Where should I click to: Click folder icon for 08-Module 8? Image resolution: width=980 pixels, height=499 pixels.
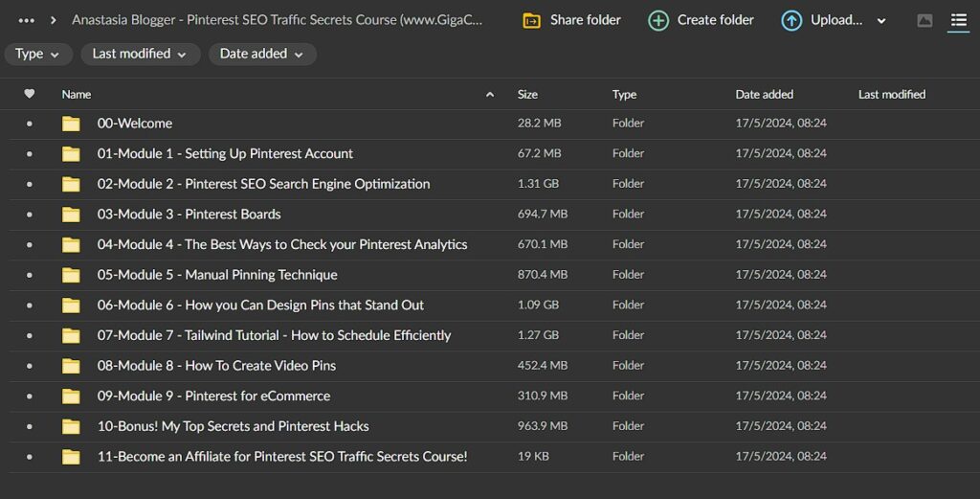coord(71,366)
